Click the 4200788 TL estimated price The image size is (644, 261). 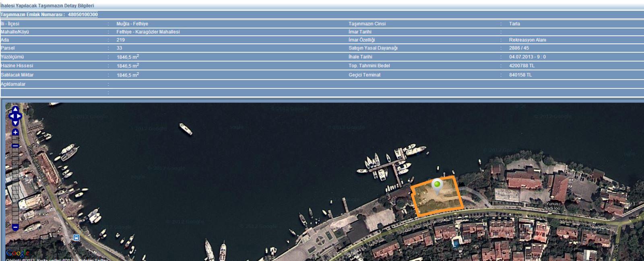521,66
